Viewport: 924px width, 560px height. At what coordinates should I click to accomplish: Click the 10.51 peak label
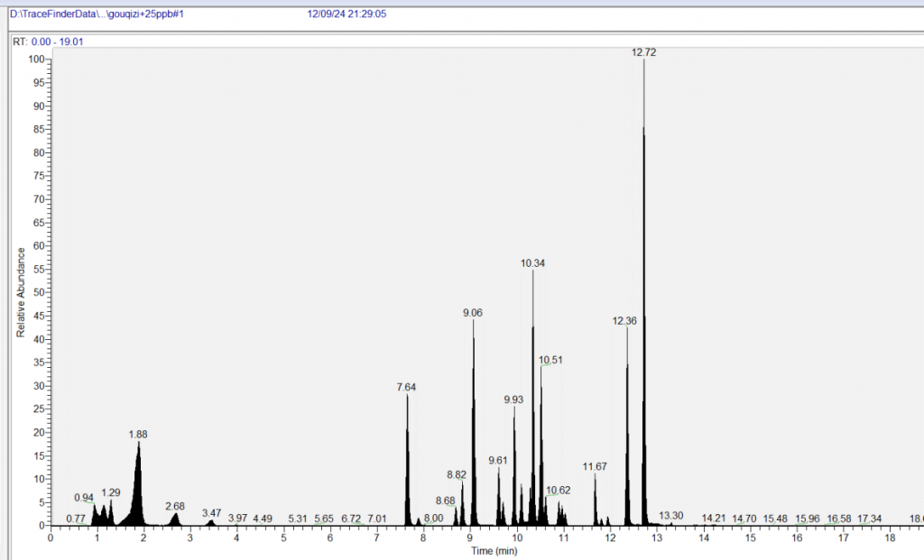click(x=550, y=361)
